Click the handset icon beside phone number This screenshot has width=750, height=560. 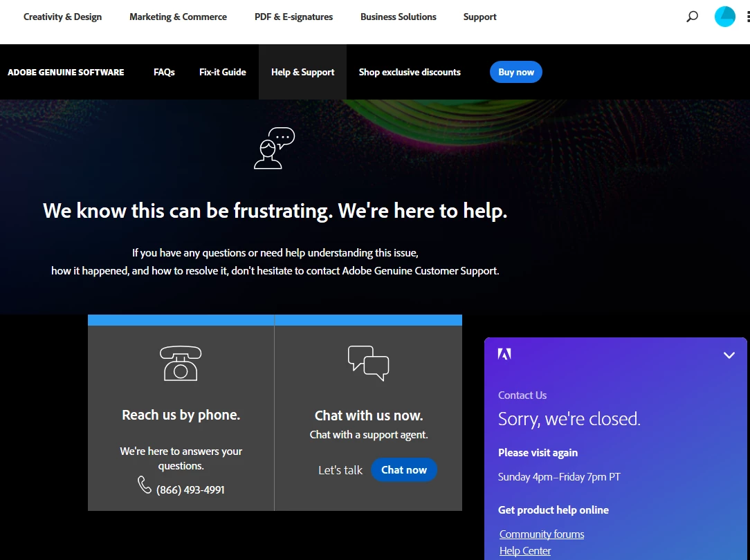144,485
